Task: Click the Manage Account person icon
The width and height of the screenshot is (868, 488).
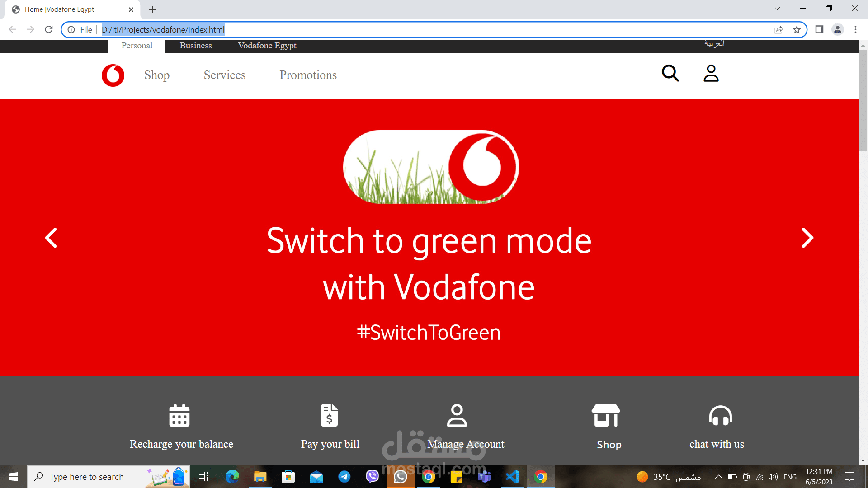Action: point(457,415)
